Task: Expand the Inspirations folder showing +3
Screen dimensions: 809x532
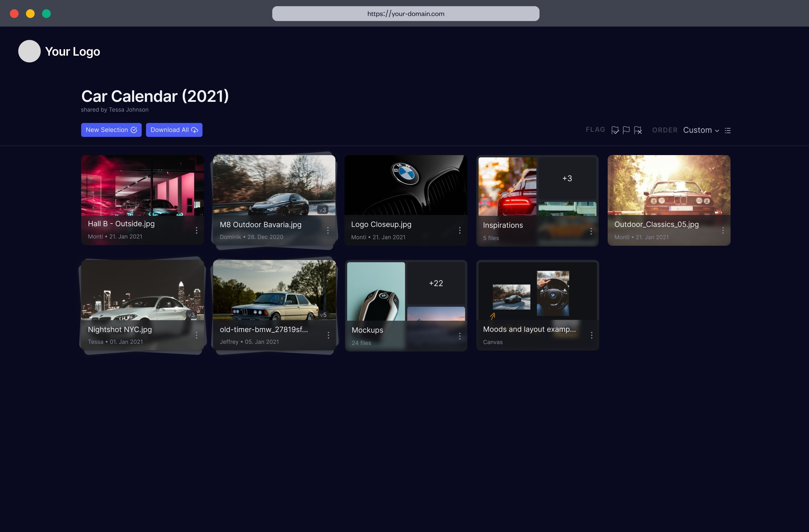Action: tap(567, 178)
